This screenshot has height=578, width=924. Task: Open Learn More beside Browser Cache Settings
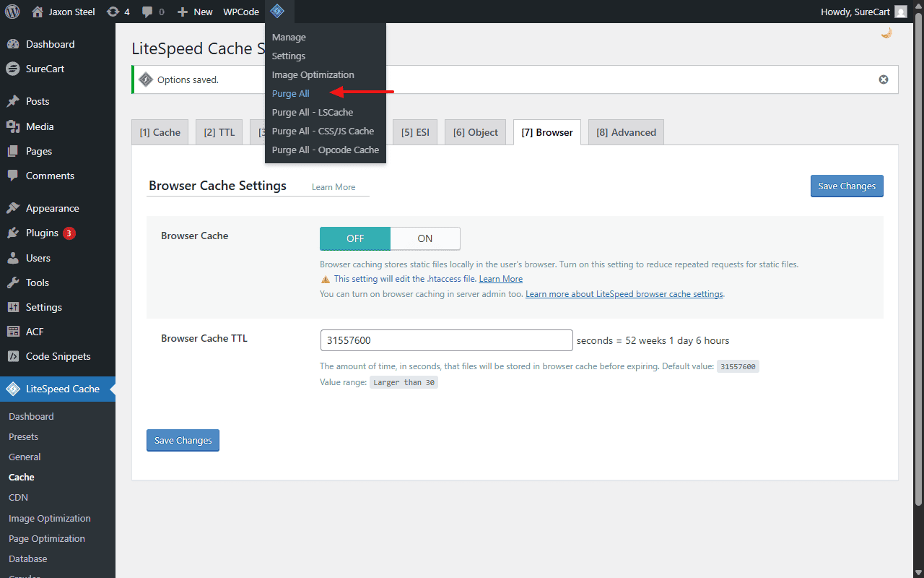pos(334,187)
